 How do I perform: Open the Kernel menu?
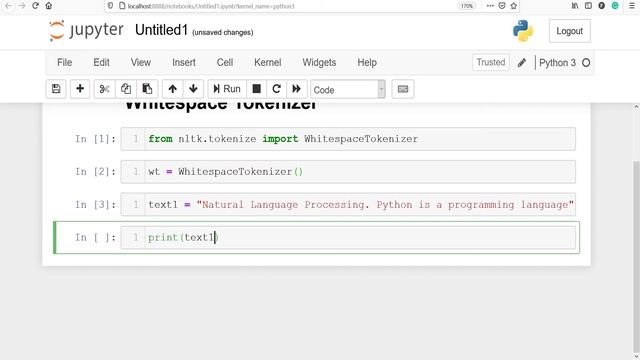click(267, 62)
